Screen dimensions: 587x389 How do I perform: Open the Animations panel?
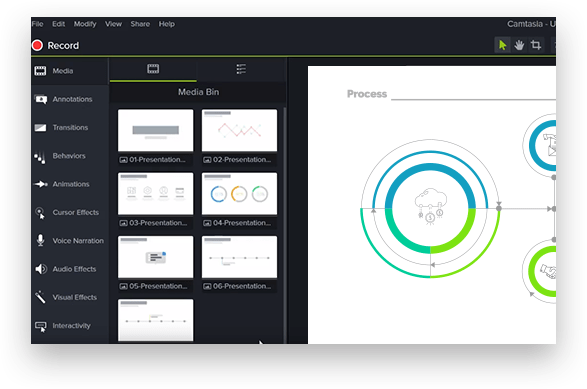[70, 184]
